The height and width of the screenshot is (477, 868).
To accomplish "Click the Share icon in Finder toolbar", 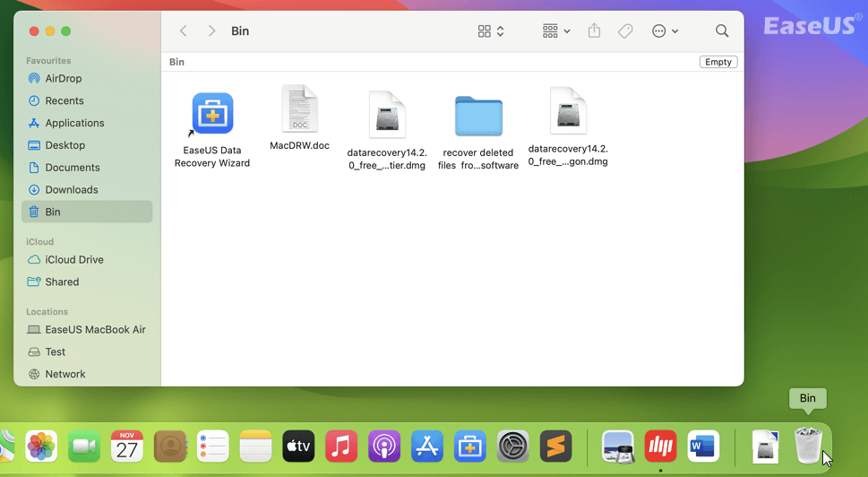I will (x=594, y=31).
